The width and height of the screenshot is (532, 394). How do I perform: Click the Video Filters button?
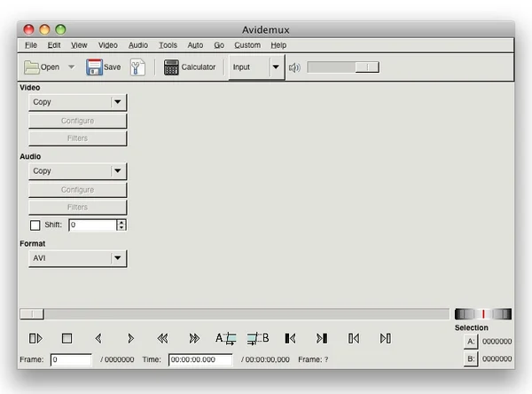78,138
